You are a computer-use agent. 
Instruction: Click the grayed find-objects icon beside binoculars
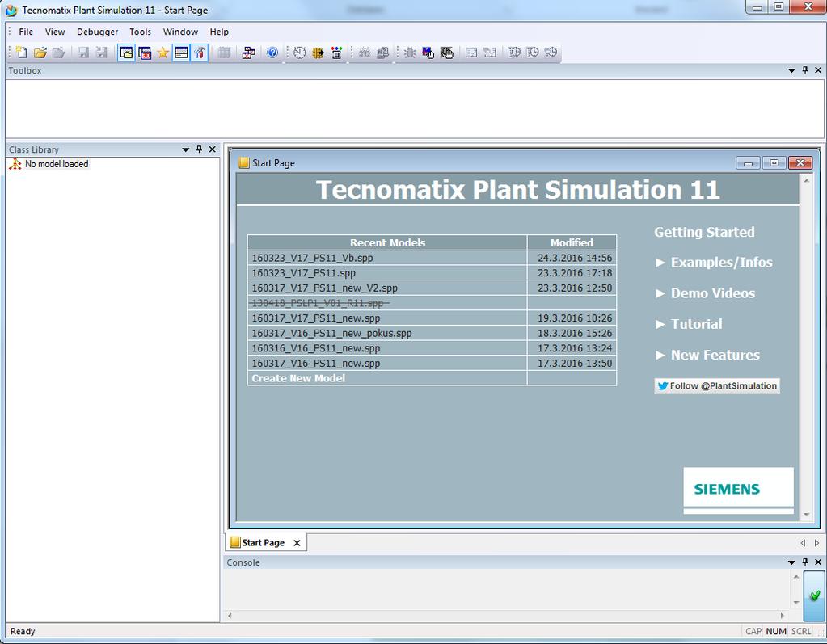click(383, 53)
